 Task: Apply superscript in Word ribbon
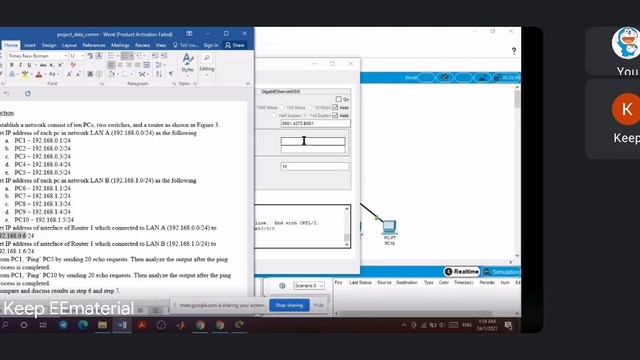(x=60, y=65)
